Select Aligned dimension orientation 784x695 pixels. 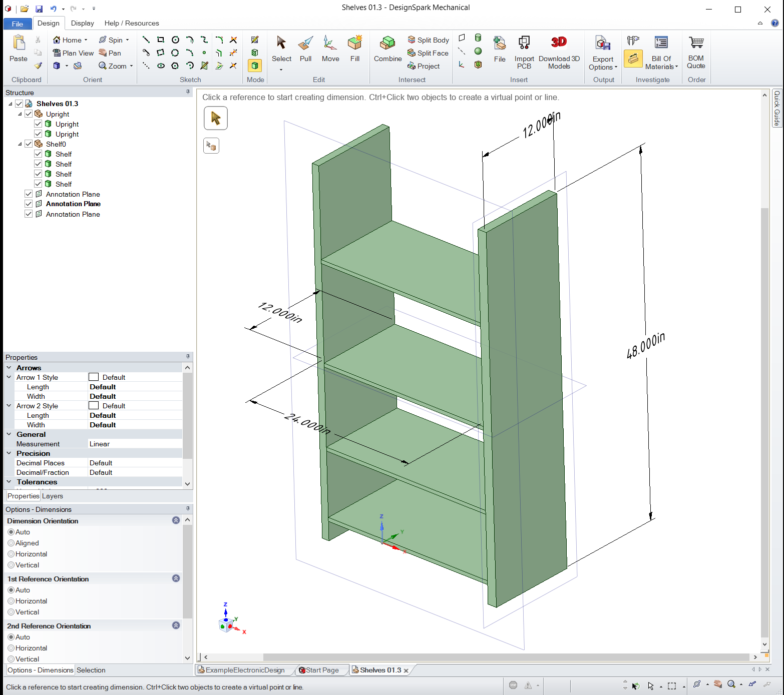(x=11, y=543)
